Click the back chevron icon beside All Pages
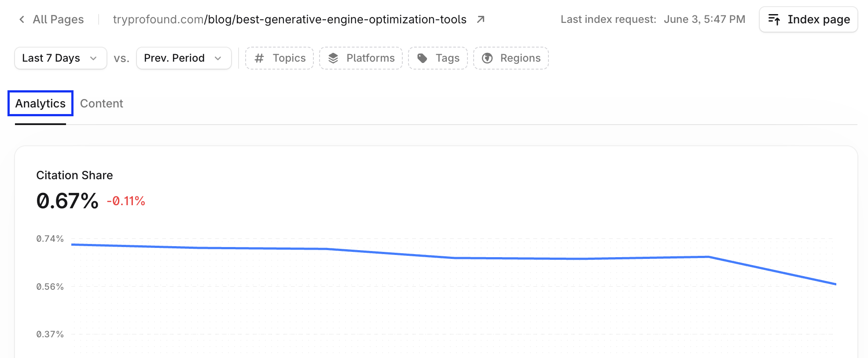 pos(22,19)
